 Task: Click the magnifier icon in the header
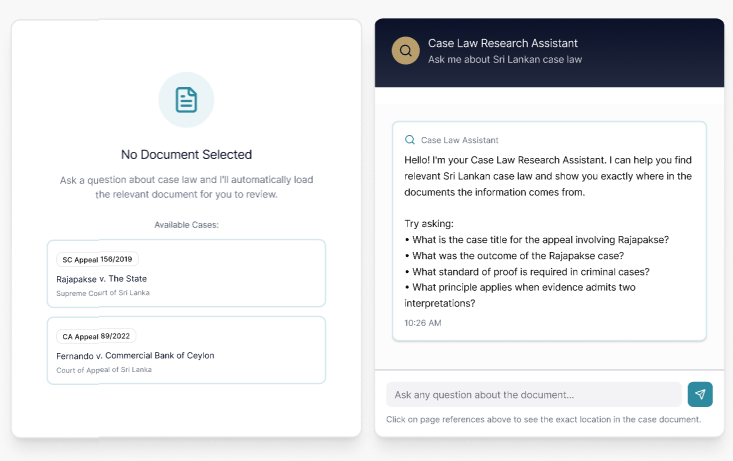(405, 51)
